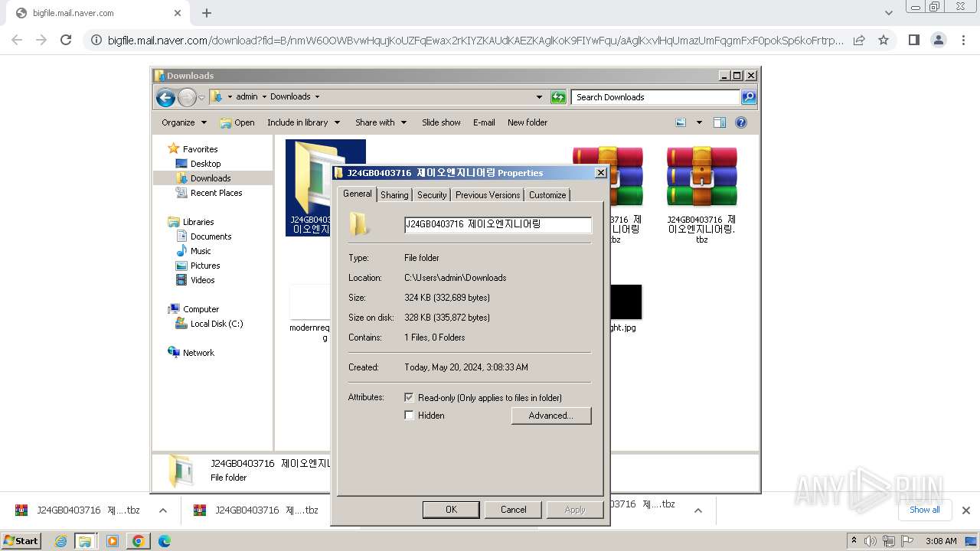980x551 pixels.
Task: Switch to the Security tab
Action: pyautogui.click(x=432, y=195)
